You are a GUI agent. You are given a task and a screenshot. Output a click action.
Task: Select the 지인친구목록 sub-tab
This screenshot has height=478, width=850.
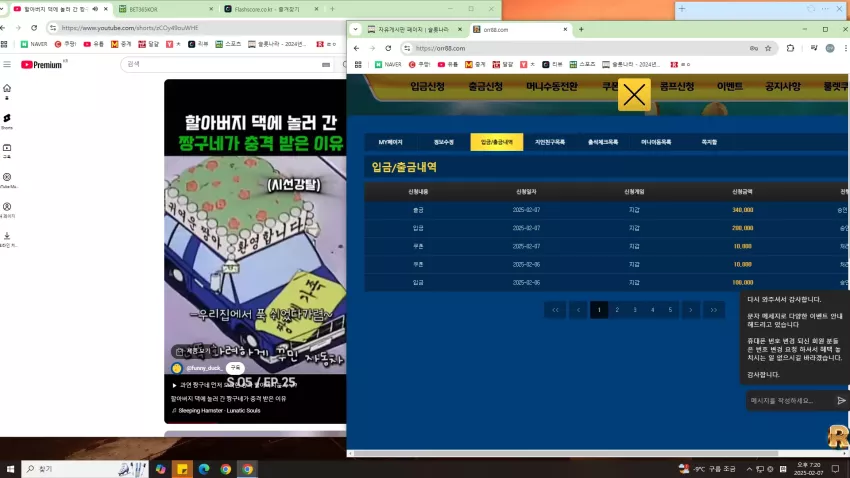pos(550,142)
